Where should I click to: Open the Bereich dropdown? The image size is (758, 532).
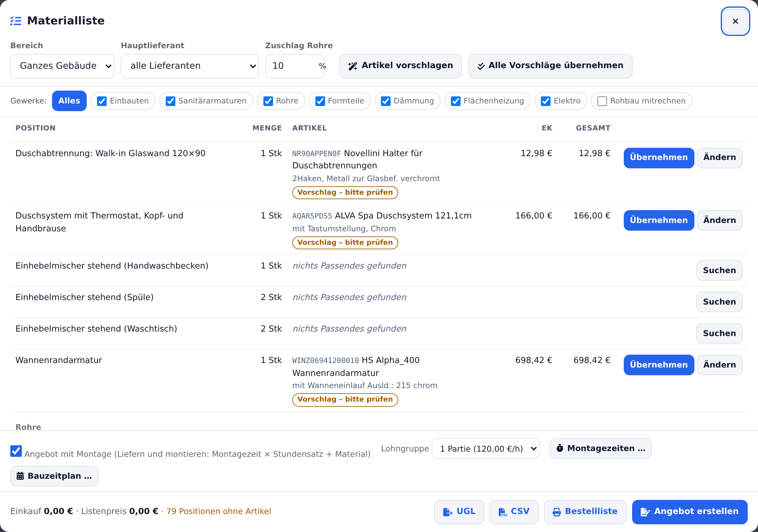[x=62, y=66]
